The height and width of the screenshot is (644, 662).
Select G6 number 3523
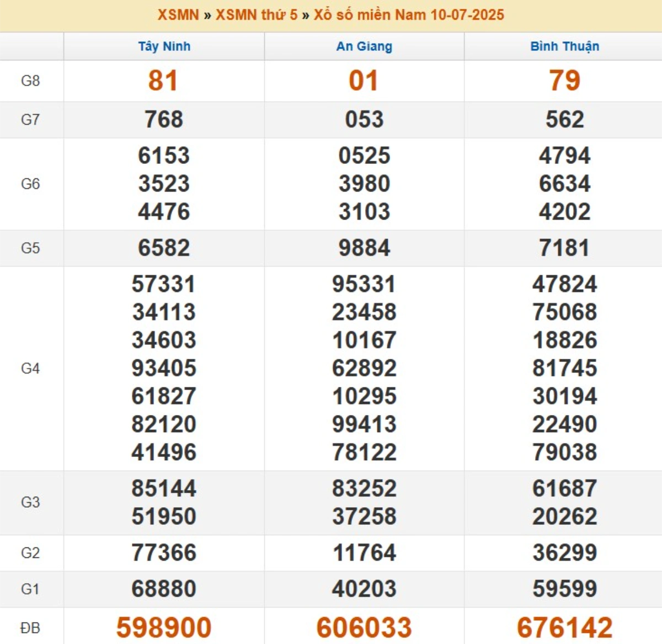coord(164,184)
